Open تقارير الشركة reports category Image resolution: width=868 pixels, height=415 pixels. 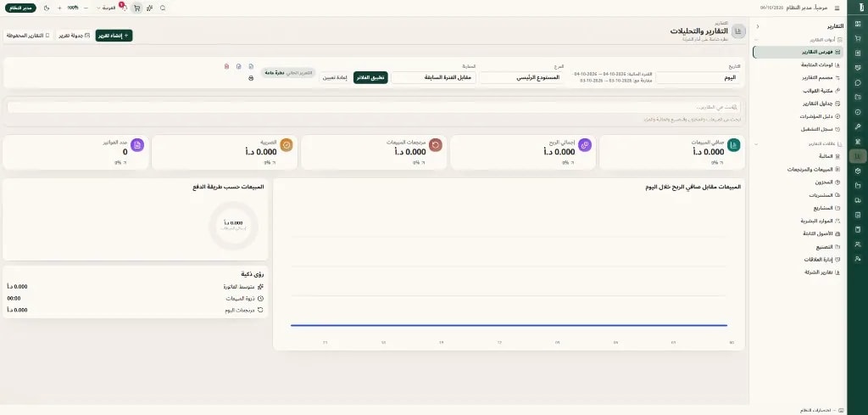coord(798,272)
